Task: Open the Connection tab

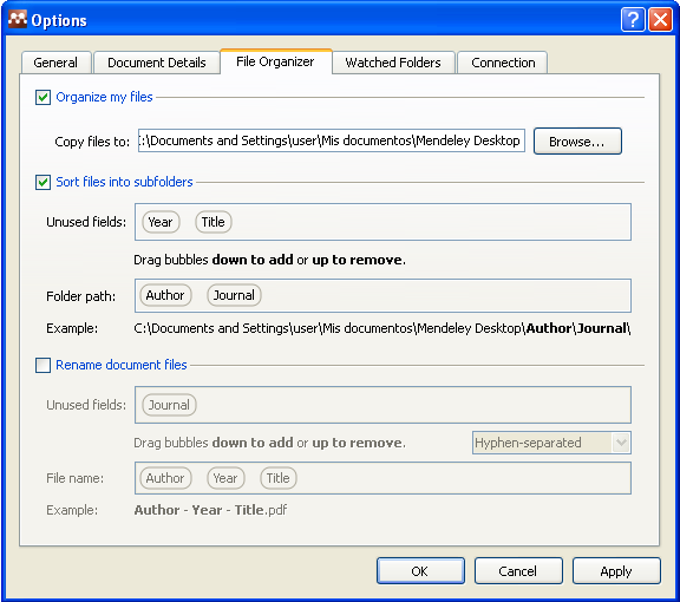Action: 503,62
